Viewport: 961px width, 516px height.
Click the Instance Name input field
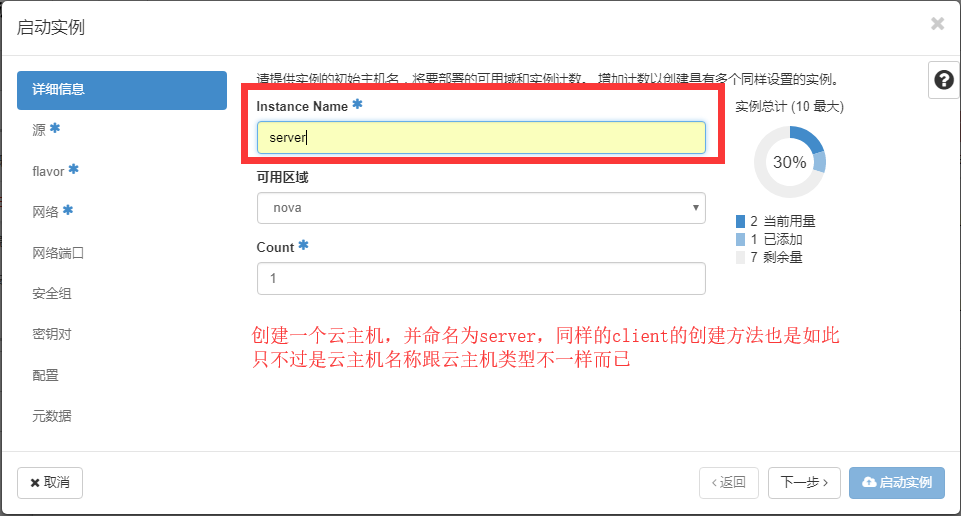click(x=481, y=138)
